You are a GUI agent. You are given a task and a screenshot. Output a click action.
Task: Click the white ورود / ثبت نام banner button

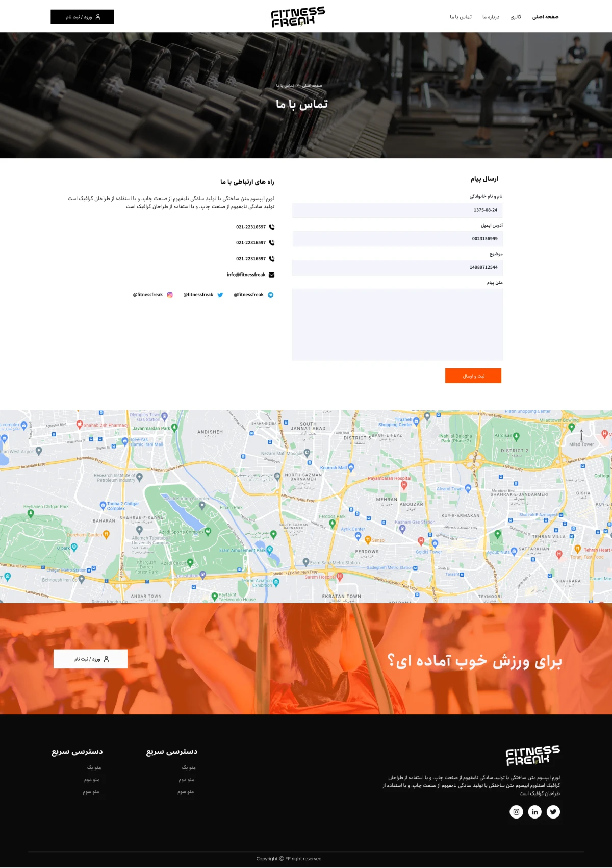pos(91,659)
